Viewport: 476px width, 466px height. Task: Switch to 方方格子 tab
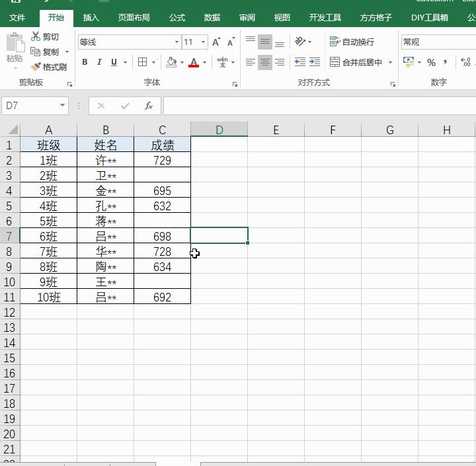376,18
